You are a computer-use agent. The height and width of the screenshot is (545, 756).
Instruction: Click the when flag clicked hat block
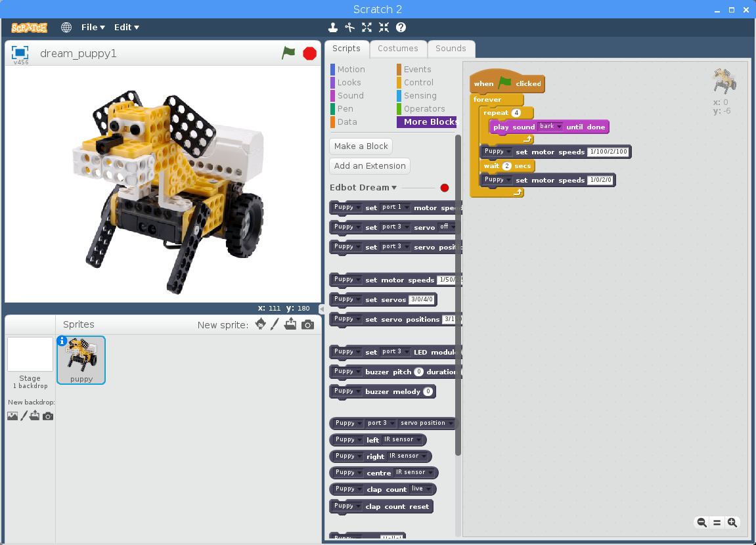[x=506, y=83]
